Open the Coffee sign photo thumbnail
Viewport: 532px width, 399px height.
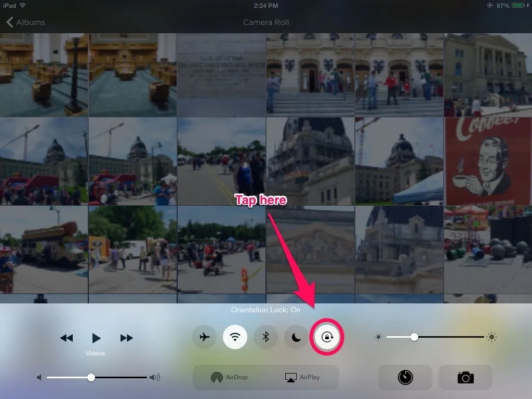(487, 161)
